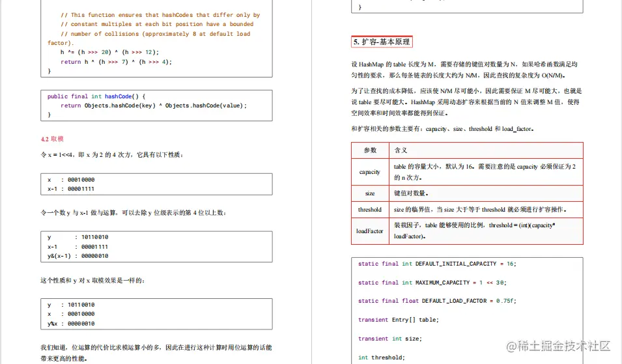Viewport: 622px width, 364px height.
Task: Click the paragraph starting '我们知道，位运算的代价'
Action: click(156, 353)
